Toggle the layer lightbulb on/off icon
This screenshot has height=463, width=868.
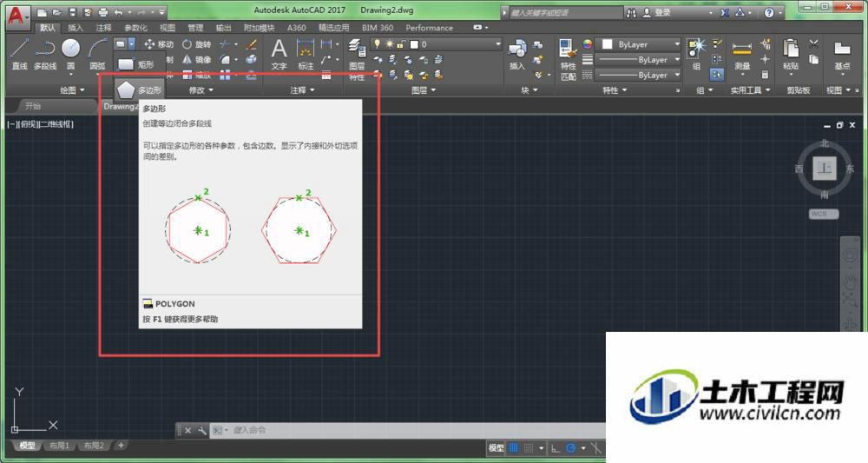tap(378, 43)
